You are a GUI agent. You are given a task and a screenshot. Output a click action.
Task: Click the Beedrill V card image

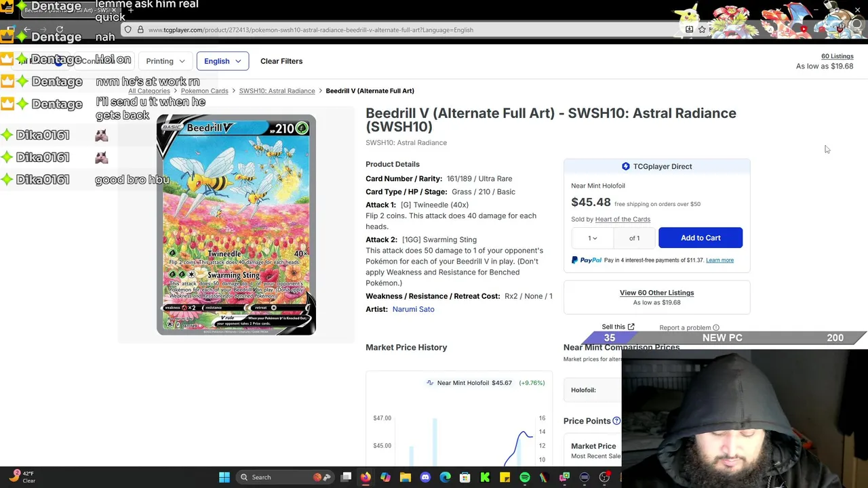coord(236,225)
